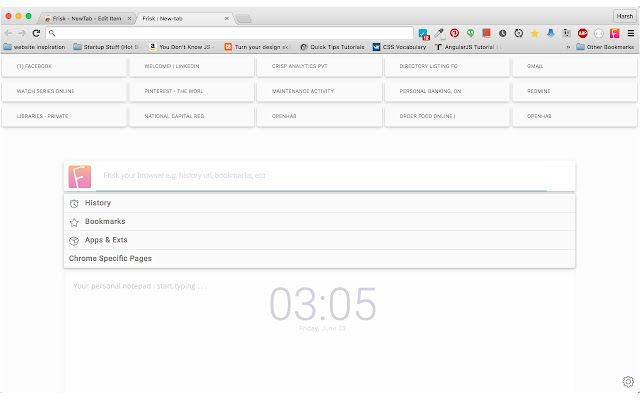The width and height of the screenshot is (640, 400).
Task: Select the Bookmarks search category
Action: point(320,222)
